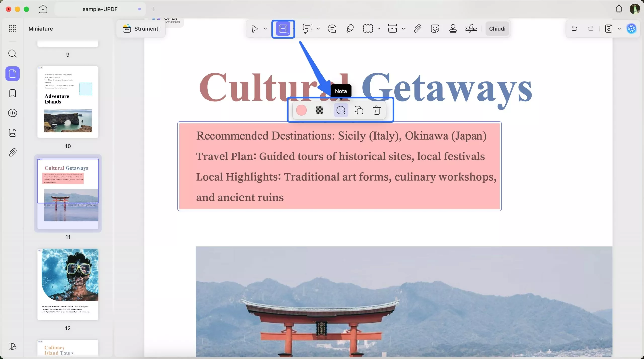Click the Chiudi button to exit annotation mode
Screen dimensions: 644x359
tap(497, 29)
